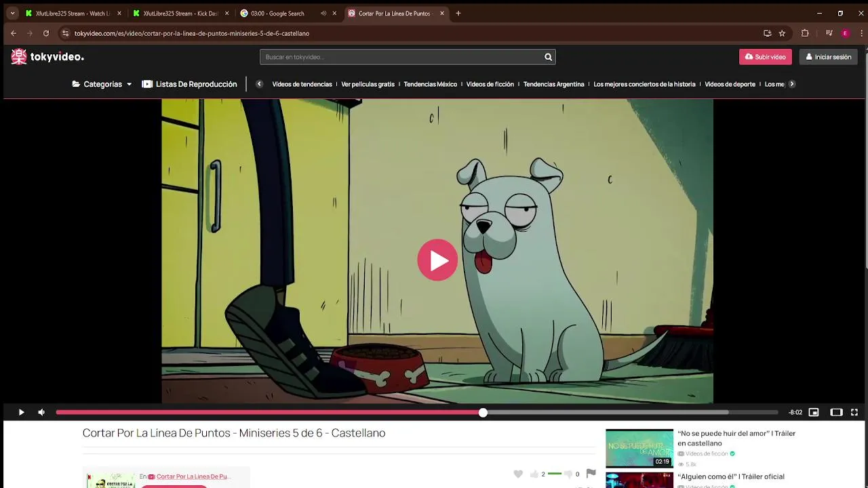Install app icon in address bar

767,33
